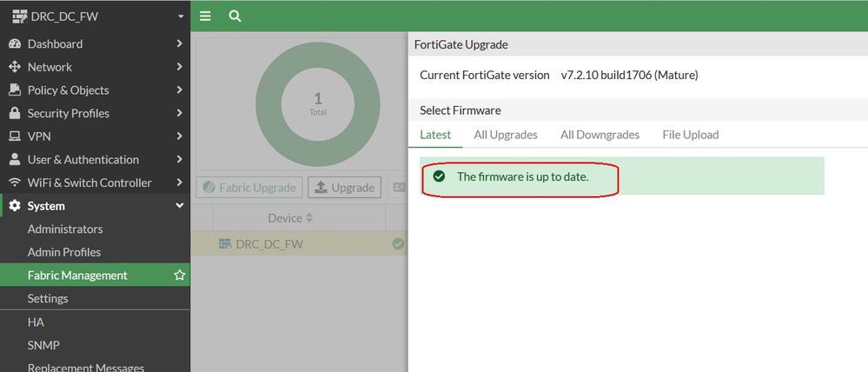Open the search magnifier icon
The image size is (868, 372).
[x=235, y=16]
